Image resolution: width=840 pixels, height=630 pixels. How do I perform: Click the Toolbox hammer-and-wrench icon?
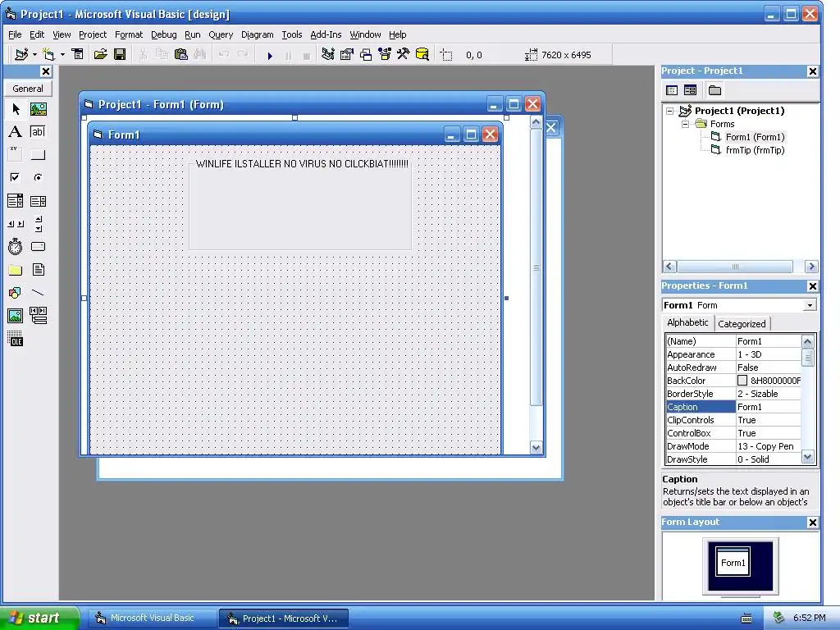click(403, 55)
